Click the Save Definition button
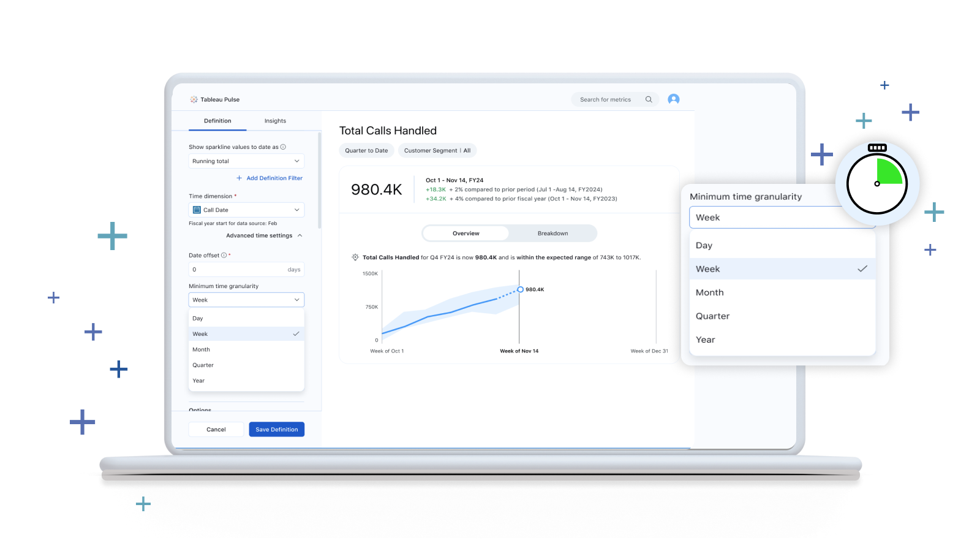 click(x=277, y=430)
